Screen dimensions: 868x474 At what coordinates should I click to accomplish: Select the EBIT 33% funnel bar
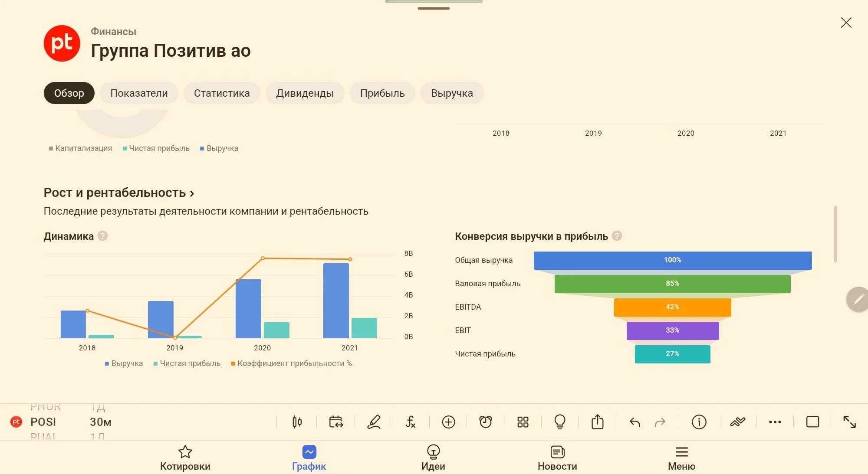click(x=673, y=330)
